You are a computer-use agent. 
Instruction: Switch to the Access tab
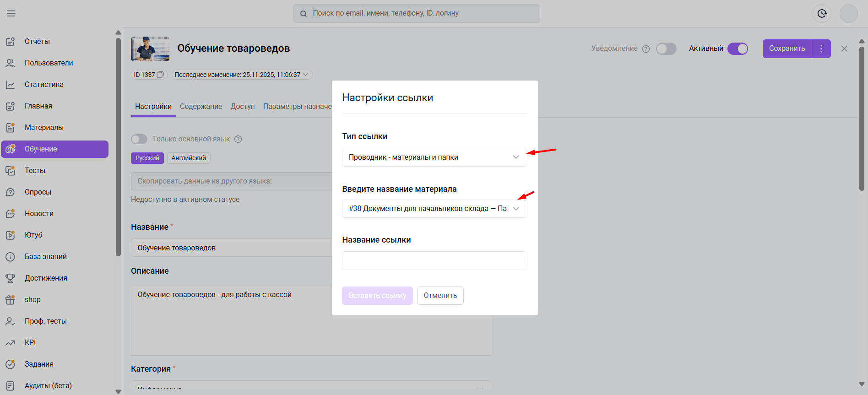pos(243,106)
